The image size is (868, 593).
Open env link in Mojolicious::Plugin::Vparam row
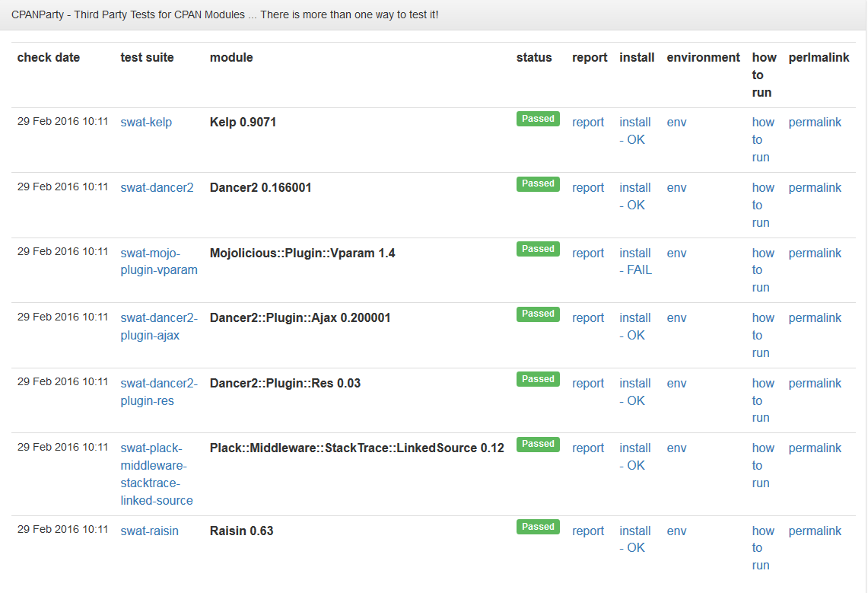(x=676, y=253)
